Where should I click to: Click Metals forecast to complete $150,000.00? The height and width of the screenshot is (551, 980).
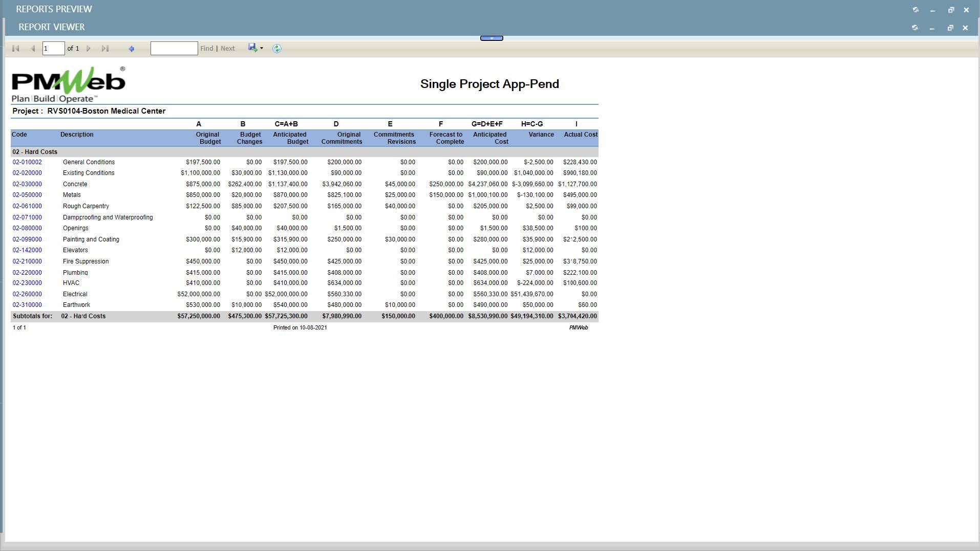click(x=446, y=195)
